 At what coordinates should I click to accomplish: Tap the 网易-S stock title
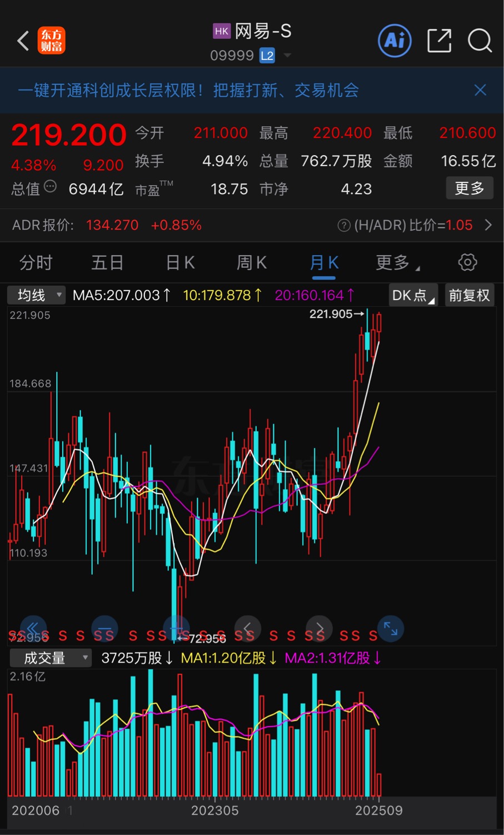[263, 31]
